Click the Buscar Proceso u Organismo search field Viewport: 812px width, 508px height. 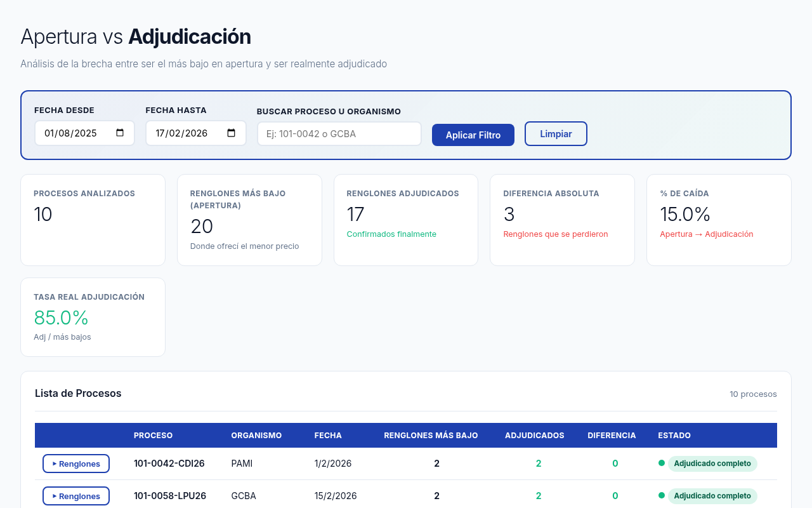tap(339, 133)
